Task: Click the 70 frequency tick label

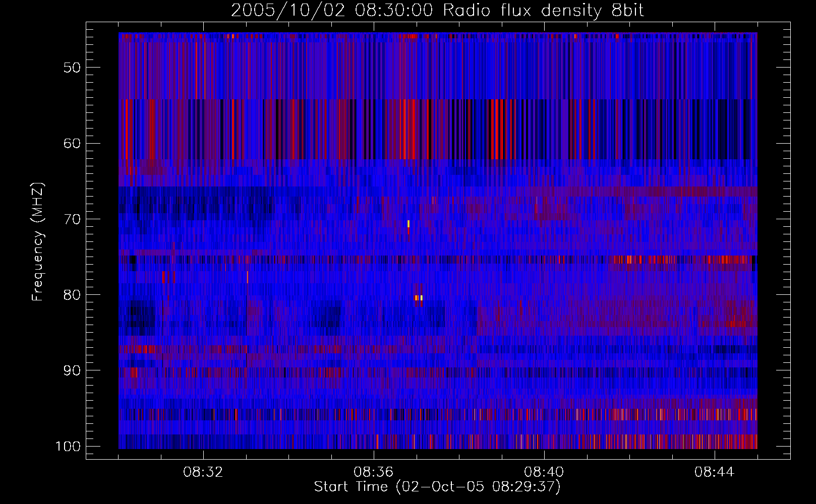Action: tap(72, 219)
